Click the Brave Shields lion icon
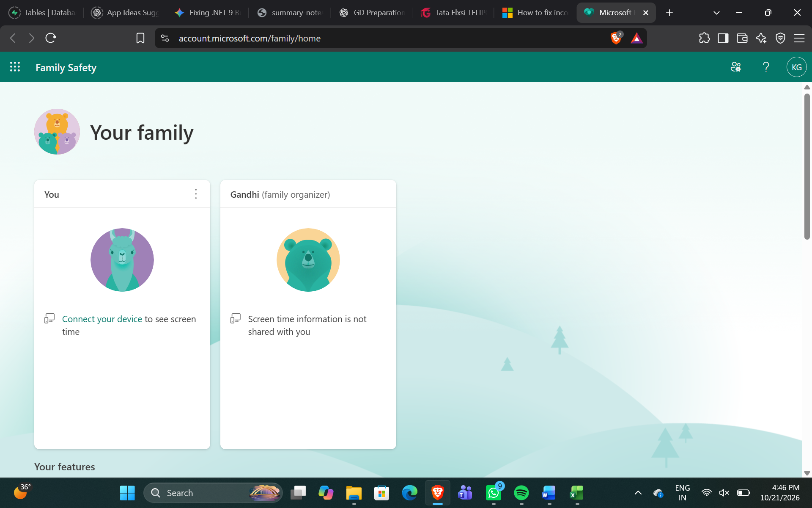Viewport: 812px width, 508px height. click(x=616, y=38)
